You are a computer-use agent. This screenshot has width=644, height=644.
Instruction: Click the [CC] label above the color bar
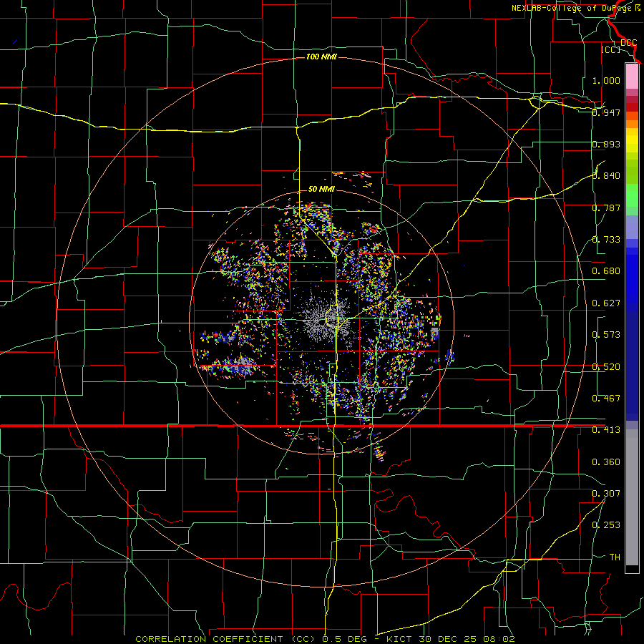click(x=611, y=49)
